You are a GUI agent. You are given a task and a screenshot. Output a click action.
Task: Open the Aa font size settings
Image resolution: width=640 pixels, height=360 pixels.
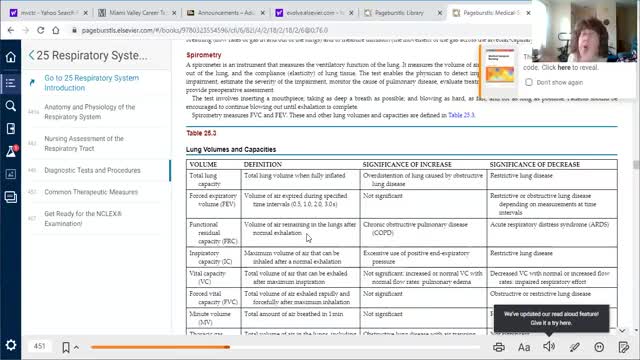(524, 347)
